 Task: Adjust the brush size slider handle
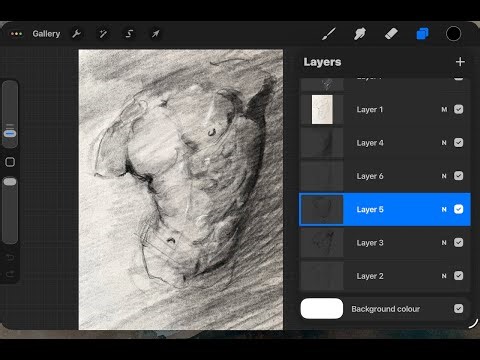tap(10, 134)
